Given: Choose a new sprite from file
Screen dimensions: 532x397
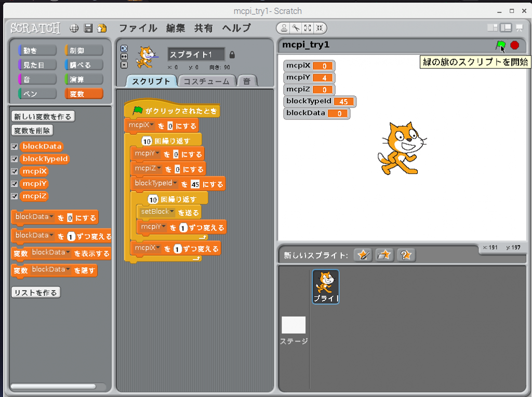Looking at the screenshot, I should click(384, 255).
